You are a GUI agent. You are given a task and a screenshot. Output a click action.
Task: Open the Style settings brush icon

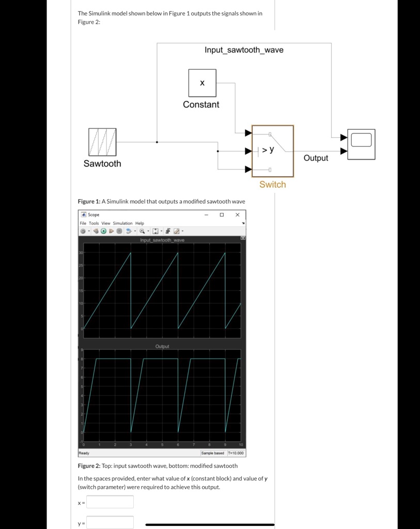175,231
